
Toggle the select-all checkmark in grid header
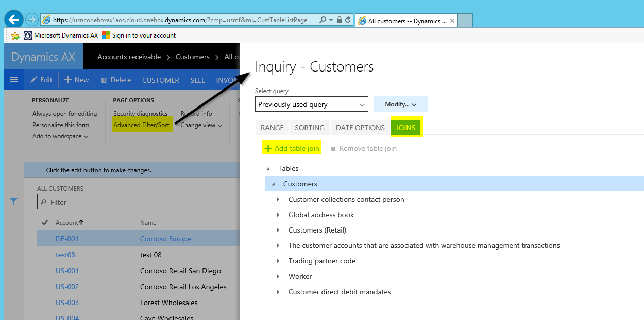pos(45,223)
